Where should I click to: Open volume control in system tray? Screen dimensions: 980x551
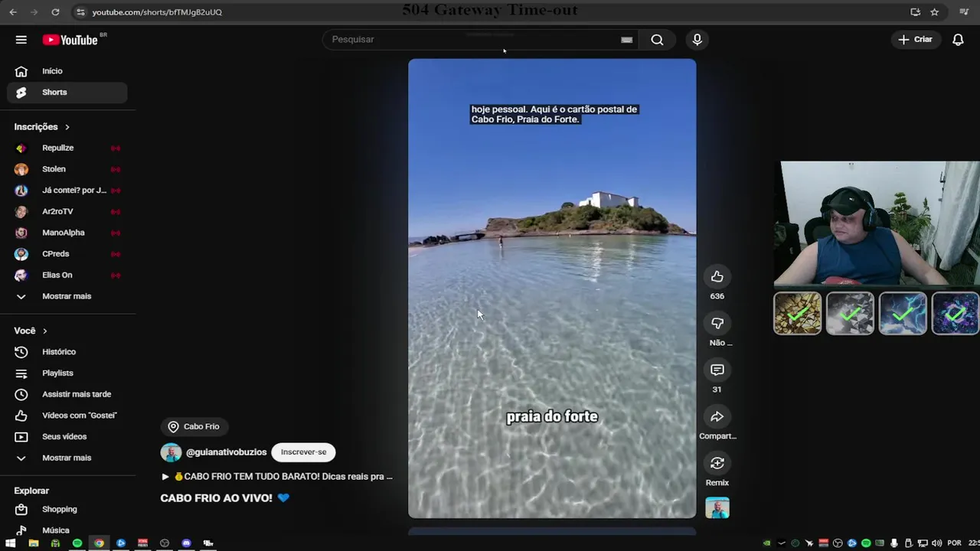(x=936, y=543)
